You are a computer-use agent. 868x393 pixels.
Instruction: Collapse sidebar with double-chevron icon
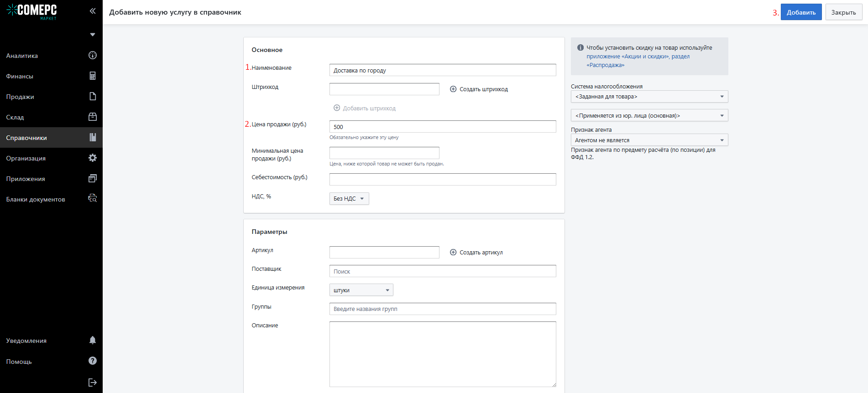[x=93, y=11]
